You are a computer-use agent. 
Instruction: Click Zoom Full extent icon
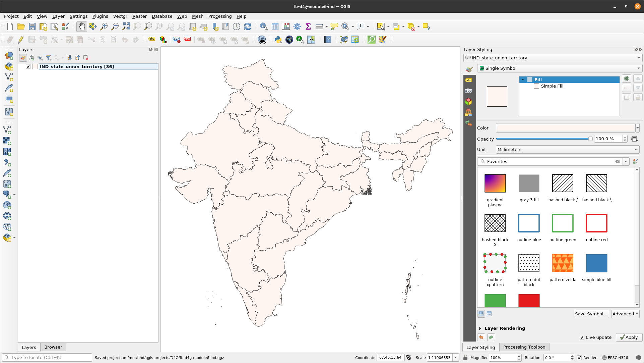[x=126, y=27]
